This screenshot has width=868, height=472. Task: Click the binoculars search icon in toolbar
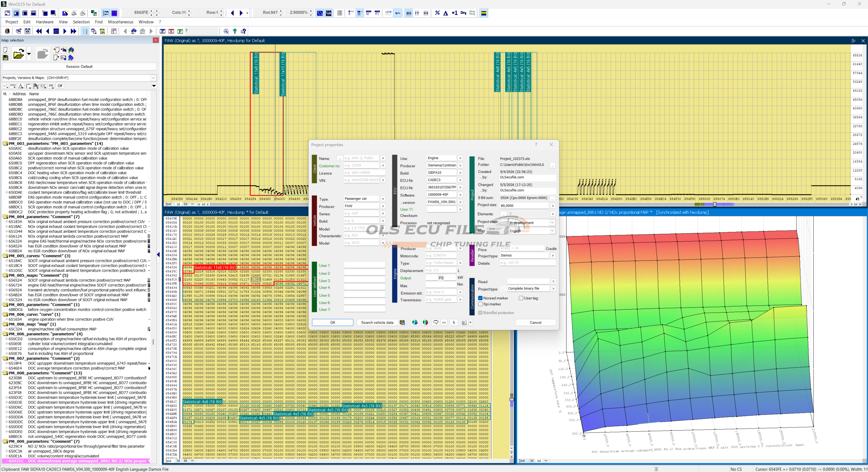coord(134,31)
